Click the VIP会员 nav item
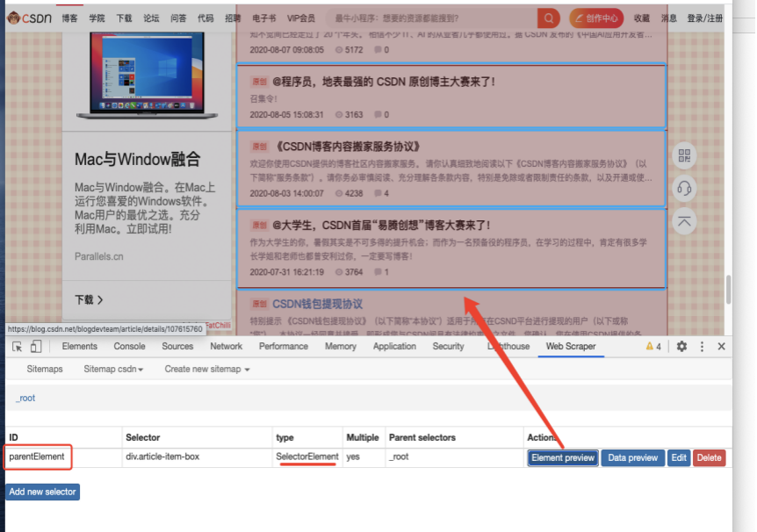This screenshot has height=532, width=757. [300, 18]
